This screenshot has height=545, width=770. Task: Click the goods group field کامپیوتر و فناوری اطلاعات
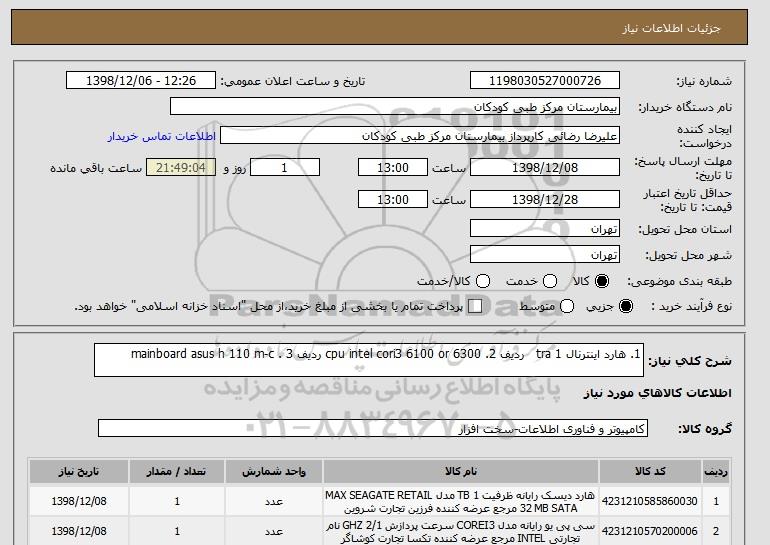pos(373,429)
